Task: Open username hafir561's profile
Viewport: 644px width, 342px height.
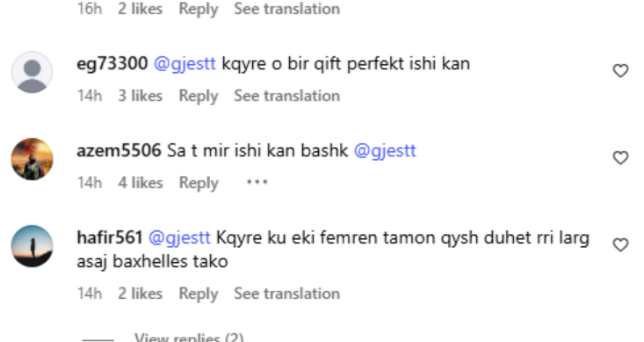Action: pos(110,237)
